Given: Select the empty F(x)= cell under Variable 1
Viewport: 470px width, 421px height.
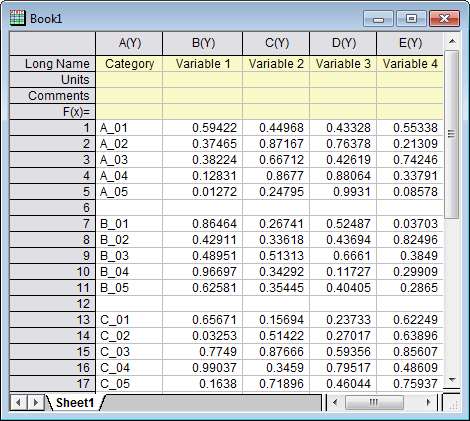Looking at the screenshot, I should click(x=203, y=112).
